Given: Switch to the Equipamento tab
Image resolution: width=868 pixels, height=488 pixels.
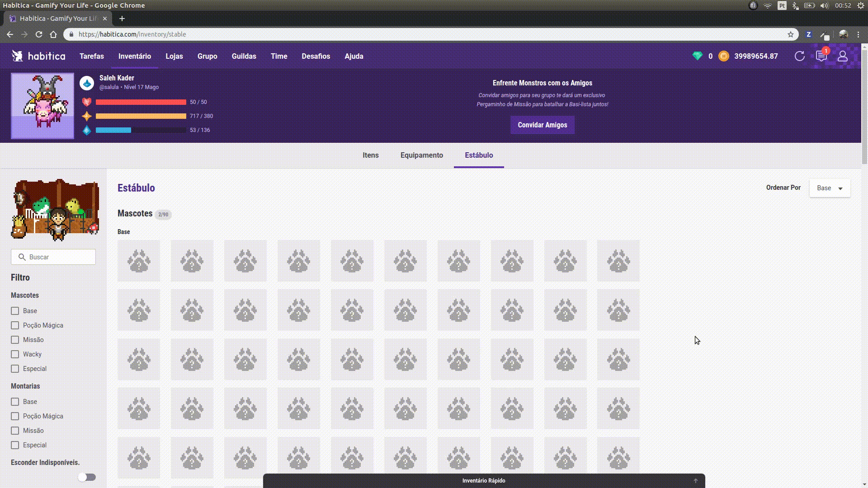Looking at the screenshot, I should 421,155.
